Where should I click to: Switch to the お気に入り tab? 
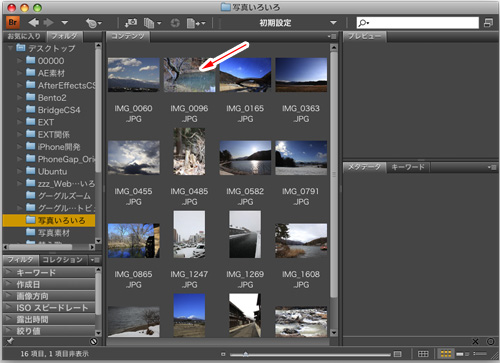pyautogui.click(x=24, y=36)
